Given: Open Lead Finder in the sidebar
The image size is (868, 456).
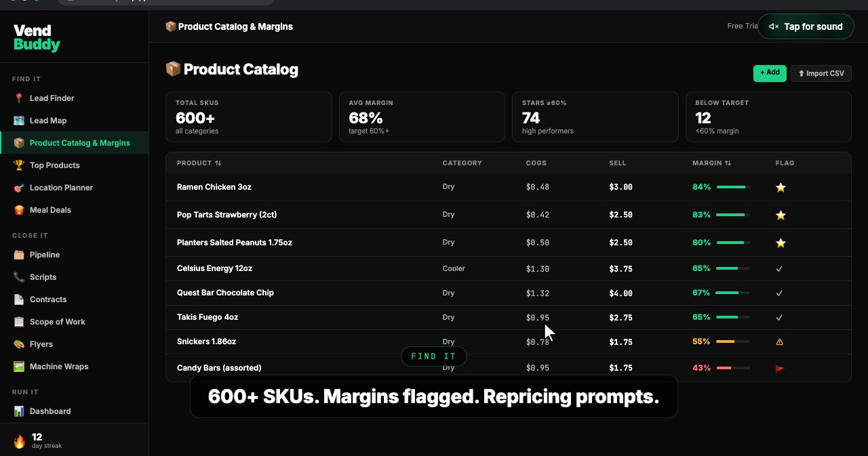Looking at the screenshot, I should pos(75,98).
